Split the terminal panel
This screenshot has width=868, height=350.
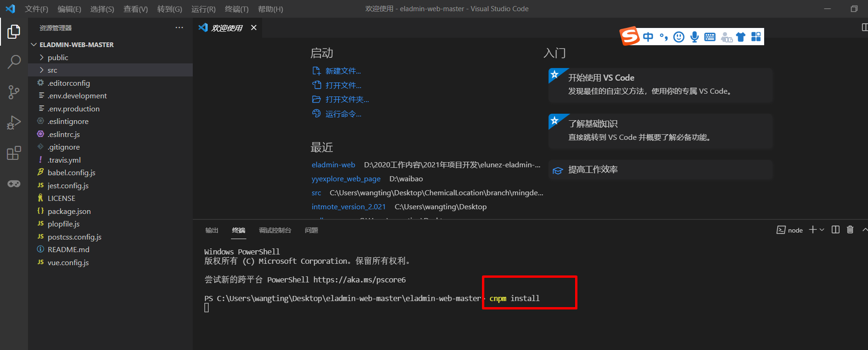coord(835,230)
